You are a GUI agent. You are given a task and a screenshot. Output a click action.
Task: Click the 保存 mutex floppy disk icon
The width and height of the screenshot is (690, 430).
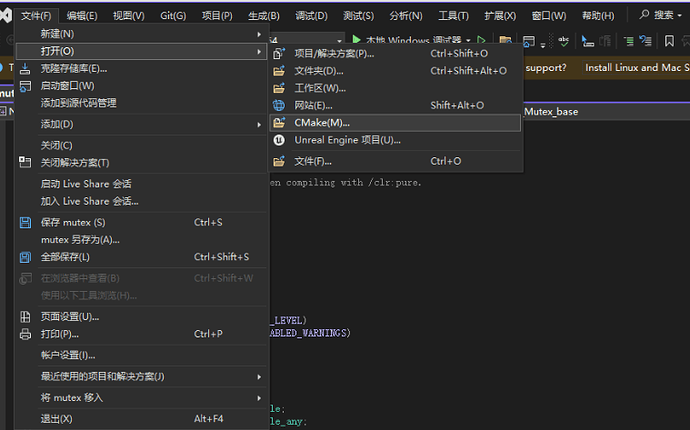click(x=25, y=222)
